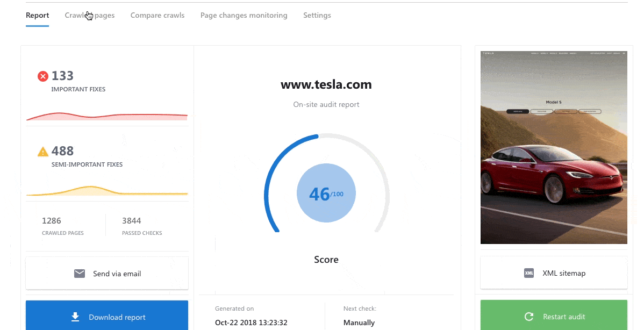Click the 488 semi-important fixes count
644x330 pixels.
(x=62, y=151)
